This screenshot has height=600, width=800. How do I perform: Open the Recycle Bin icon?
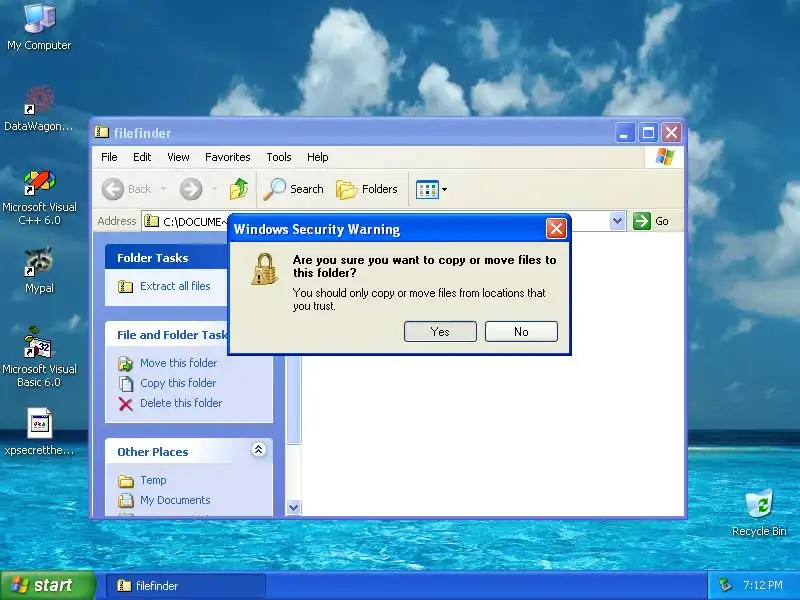point(759,513)
